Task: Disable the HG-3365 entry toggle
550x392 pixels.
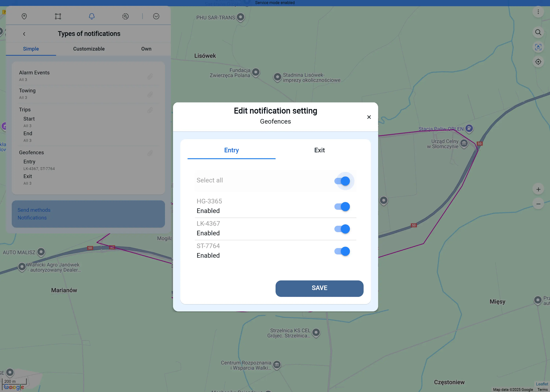Action: pos(342,207)
